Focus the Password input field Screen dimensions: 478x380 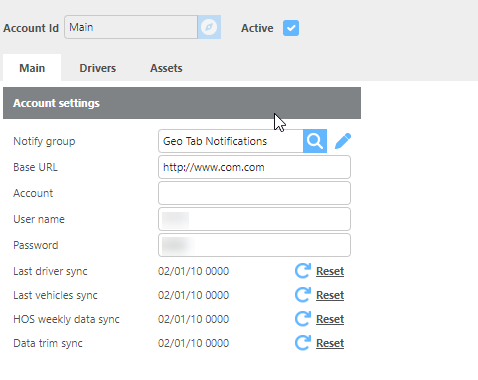254,245
